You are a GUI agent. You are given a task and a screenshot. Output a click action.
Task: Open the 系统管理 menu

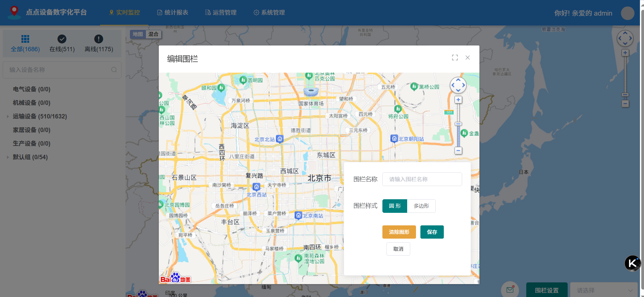[x=269, y=13]
